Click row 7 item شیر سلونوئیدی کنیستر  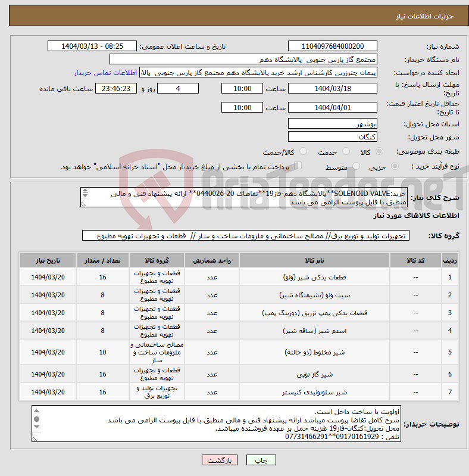315,392
